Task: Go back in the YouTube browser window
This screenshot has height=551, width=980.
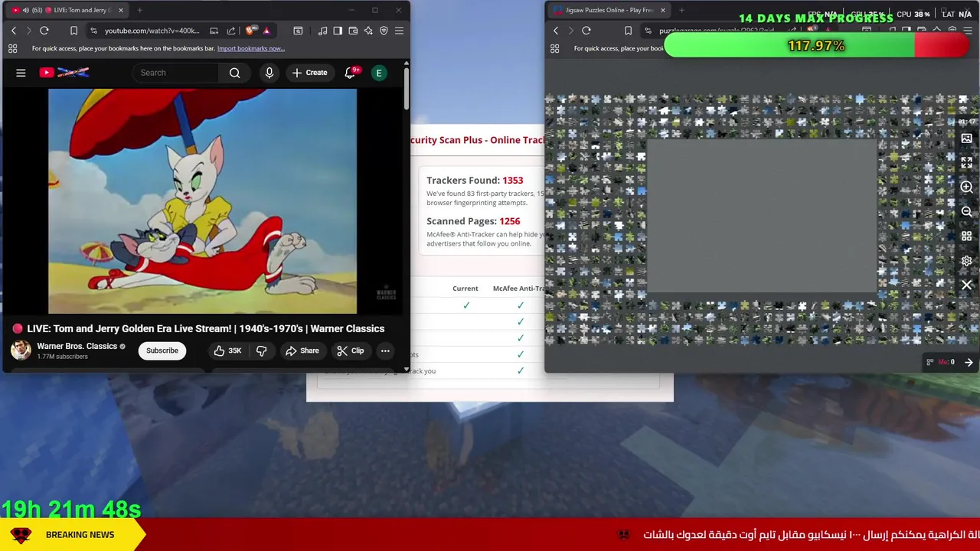Action: click(13, 31)
